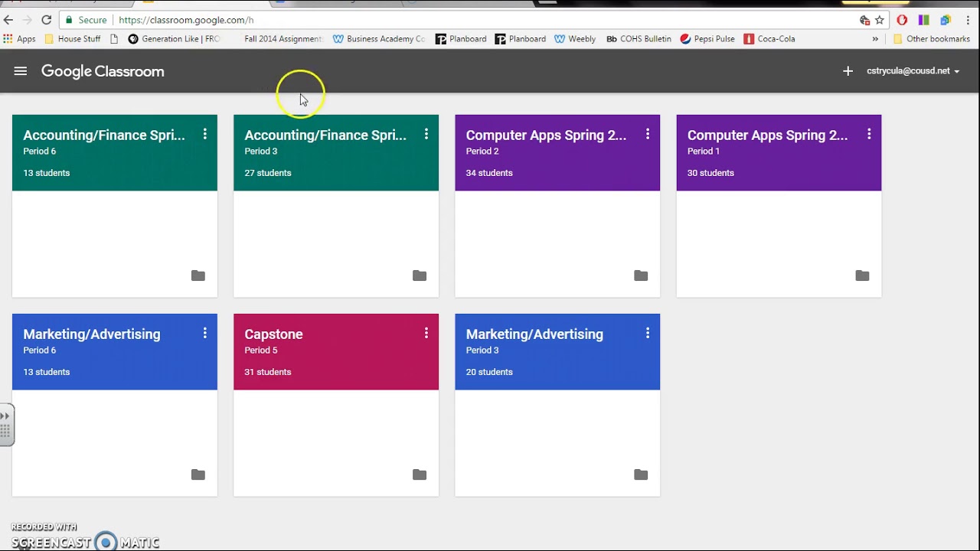Open folder for Accounting/Finance Period 6
Viewport: 980px width, 551px height.
198,275
